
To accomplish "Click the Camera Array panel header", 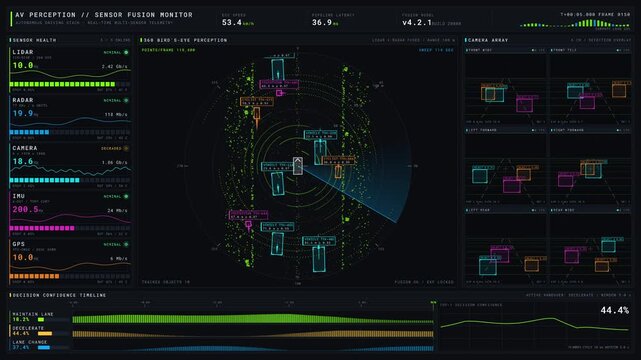I will [547, 40].
